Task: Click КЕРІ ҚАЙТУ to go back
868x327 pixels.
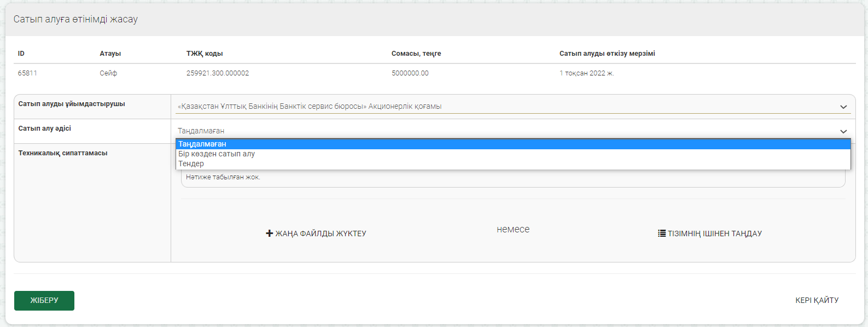Action: [x=817, y=300]
